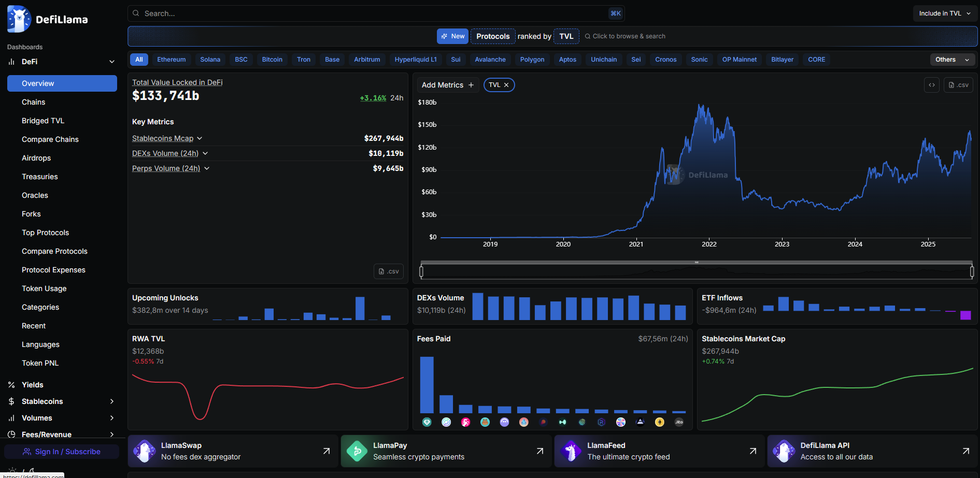Screen dimensions: 980x478
Task: Filter by Ethereum chain
Action: coord(172,60)
